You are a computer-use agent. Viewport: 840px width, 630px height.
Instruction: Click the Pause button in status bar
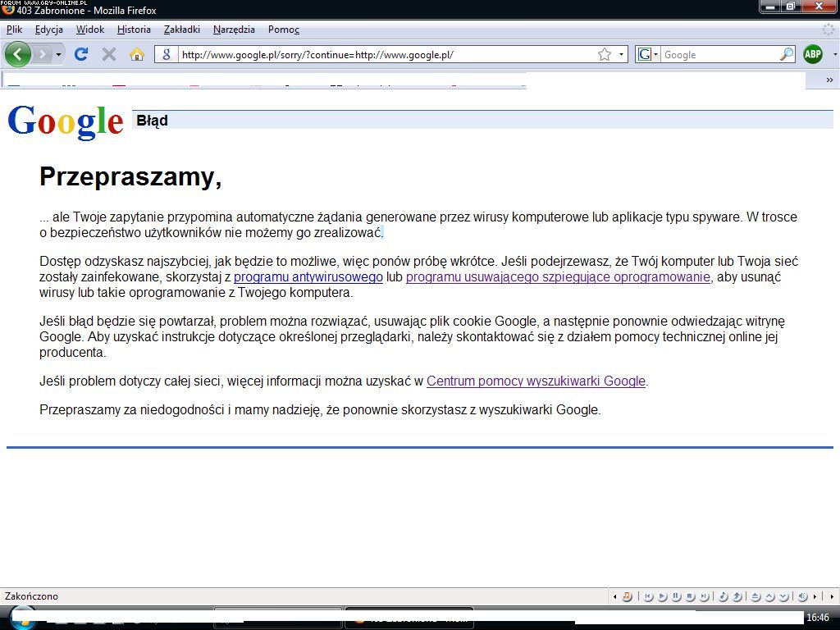click(x=676, y=596)
